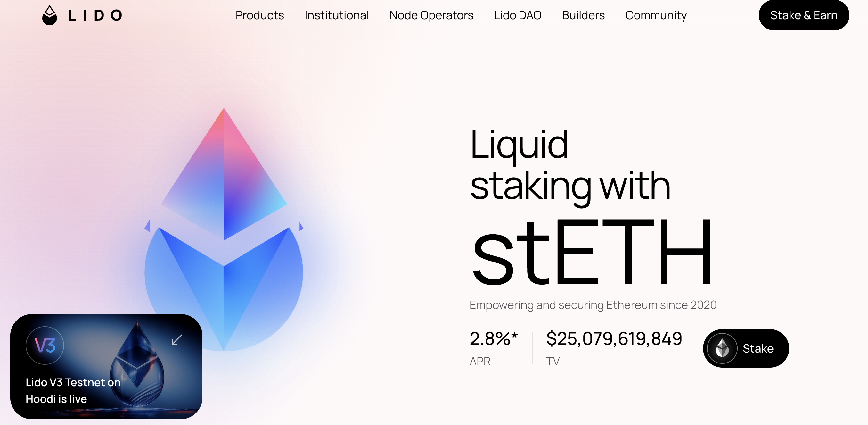Click the $25,079,619,849 TVL value

click(x=614, y=339)
